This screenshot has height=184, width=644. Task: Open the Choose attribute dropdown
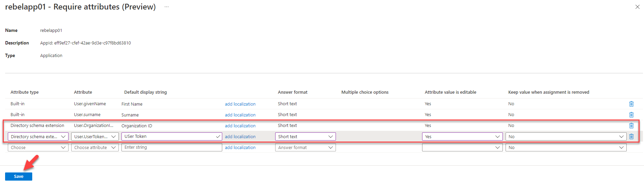95,147
